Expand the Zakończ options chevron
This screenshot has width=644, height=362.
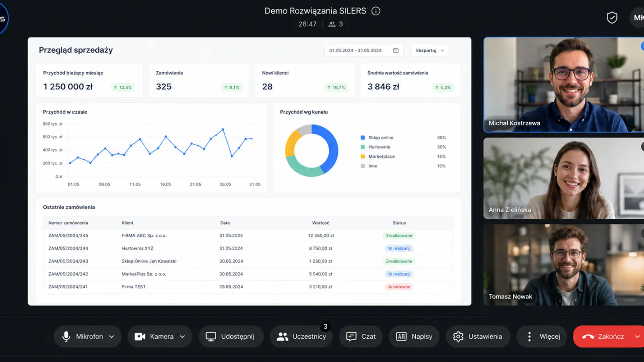[x=638, y=337]
